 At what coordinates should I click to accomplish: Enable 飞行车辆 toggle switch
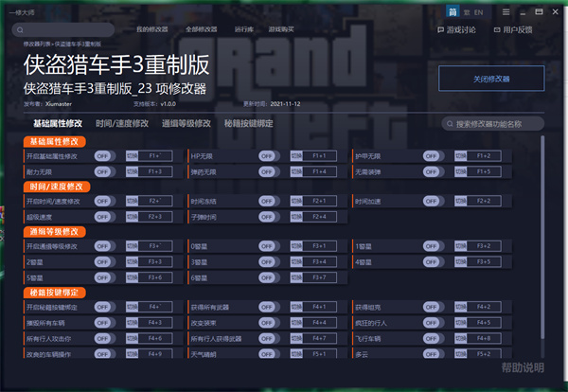pyautogui.click(x=432, y=338)
